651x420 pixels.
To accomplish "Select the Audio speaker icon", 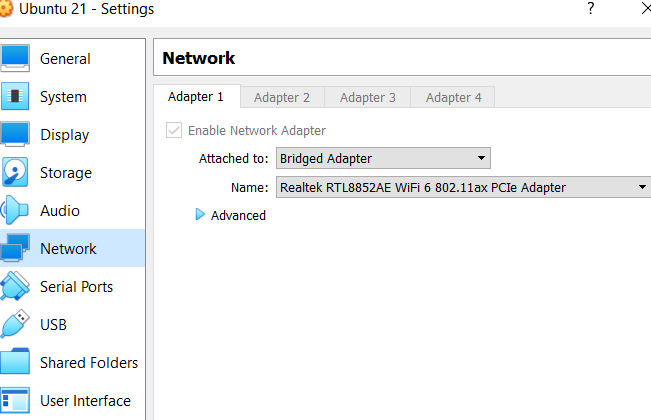I will tap(14, 211).
